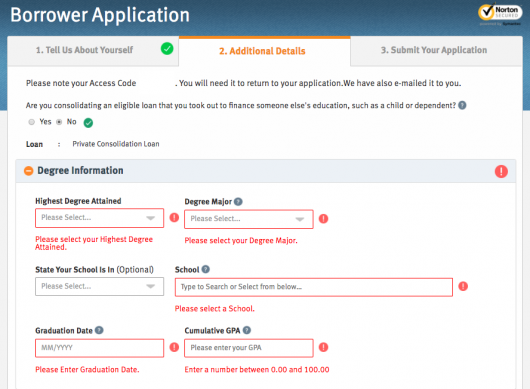This screenshot has height=389, width=530.
Task: Click green checkmark beside the No radio option
Action: pyautogui.click(x=88, y=123)
